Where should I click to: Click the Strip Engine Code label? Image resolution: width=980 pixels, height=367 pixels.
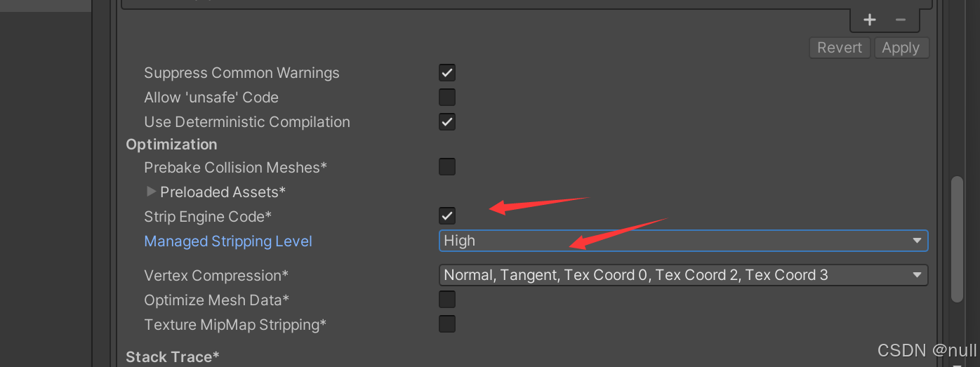208,217
